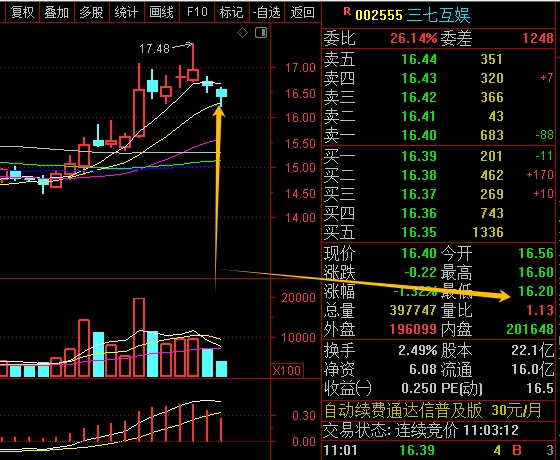This screenshot has width=560, height=460.
Task: Click the 返回 back button
Action: click(302, 12)
